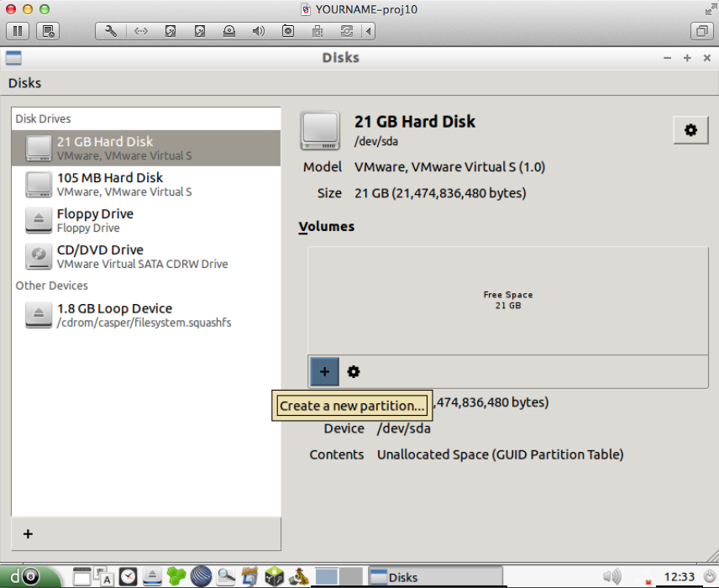Image resolution: width=719 pixels, height=588 pixels.
Task: Click the network adapter icon in VMware toolbar
Action: click(x=141, y=31)
